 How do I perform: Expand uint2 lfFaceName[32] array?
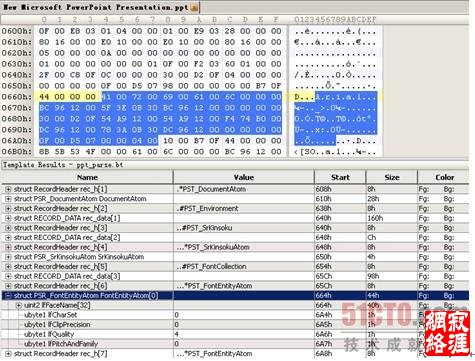(x=19, y=305)
